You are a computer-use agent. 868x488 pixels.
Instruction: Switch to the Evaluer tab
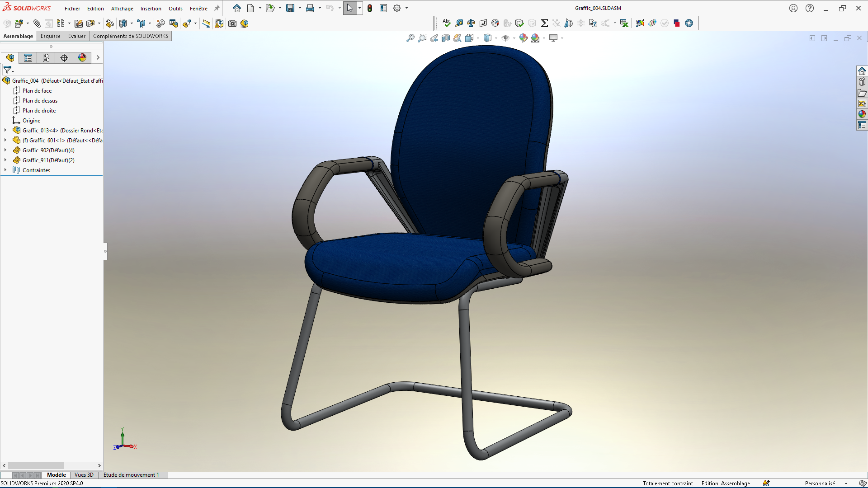(x=77, y=36)
